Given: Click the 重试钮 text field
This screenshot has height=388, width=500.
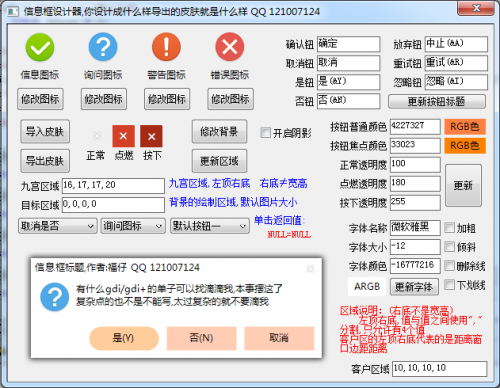Looking at the screenshot, I should pyautogui.click(x=456, y=63).
